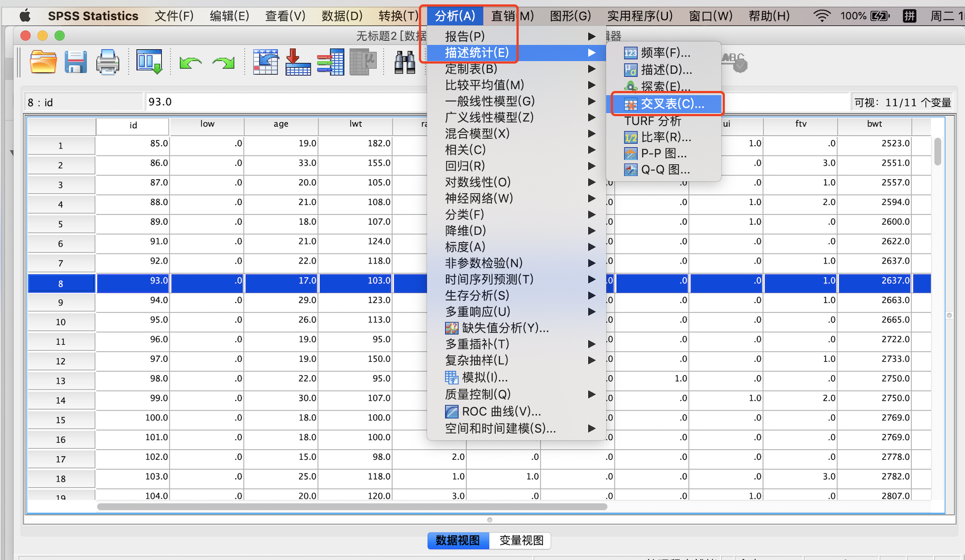Expand the 非参数检验(N) submenu

tap(516, 263)
